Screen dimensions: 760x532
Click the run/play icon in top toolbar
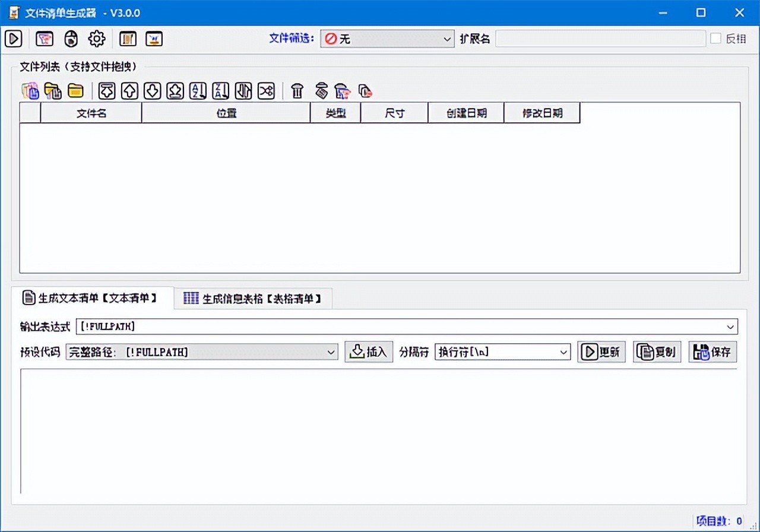[13, 39]
